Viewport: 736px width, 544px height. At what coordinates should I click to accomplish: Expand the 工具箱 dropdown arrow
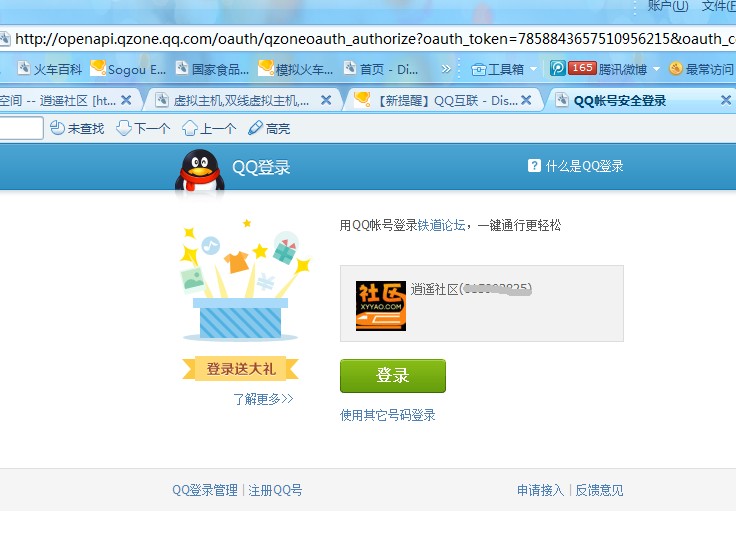tap(533, 69)
